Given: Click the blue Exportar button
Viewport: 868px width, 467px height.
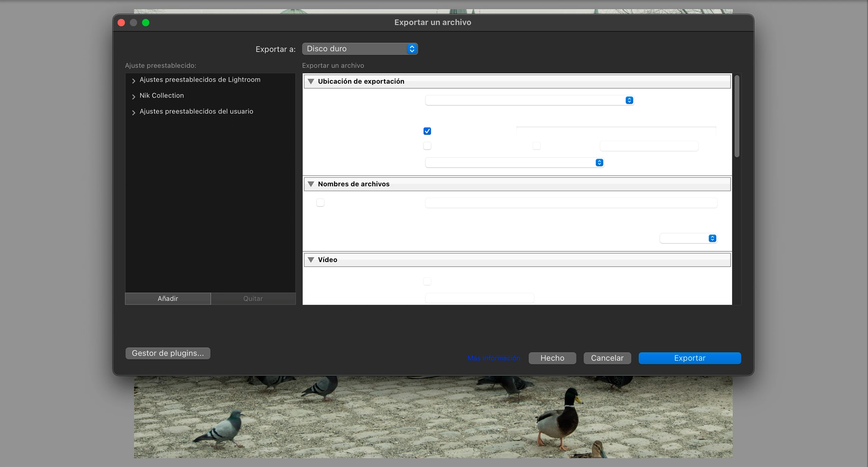Looking at the screenshot, I should pos(689,358).
